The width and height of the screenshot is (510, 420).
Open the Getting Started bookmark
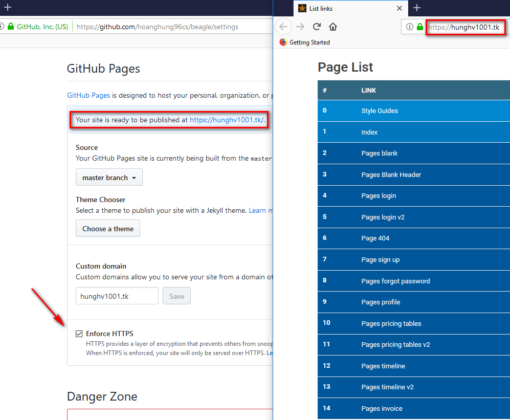[x=305, y=42]
